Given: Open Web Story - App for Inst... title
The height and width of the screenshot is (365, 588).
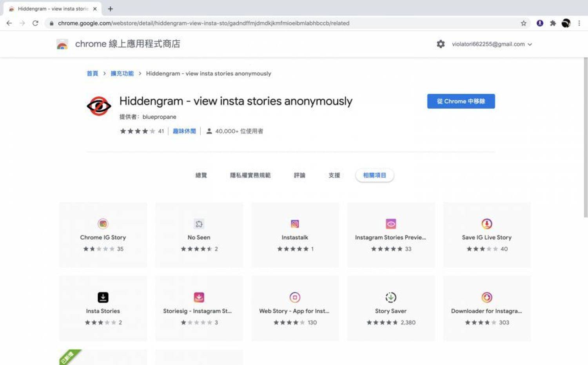Looking at the screenshot, I should tap(294, 311).
